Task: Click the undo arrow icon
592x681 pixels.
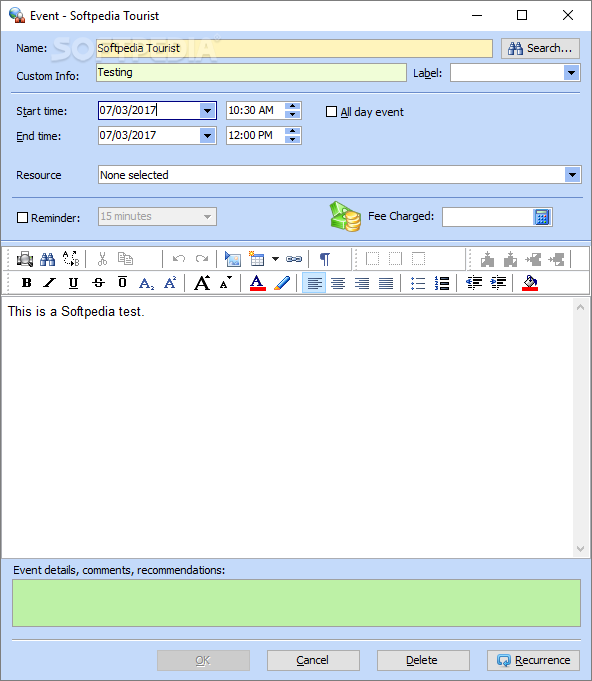Action: tap(179, 259)
